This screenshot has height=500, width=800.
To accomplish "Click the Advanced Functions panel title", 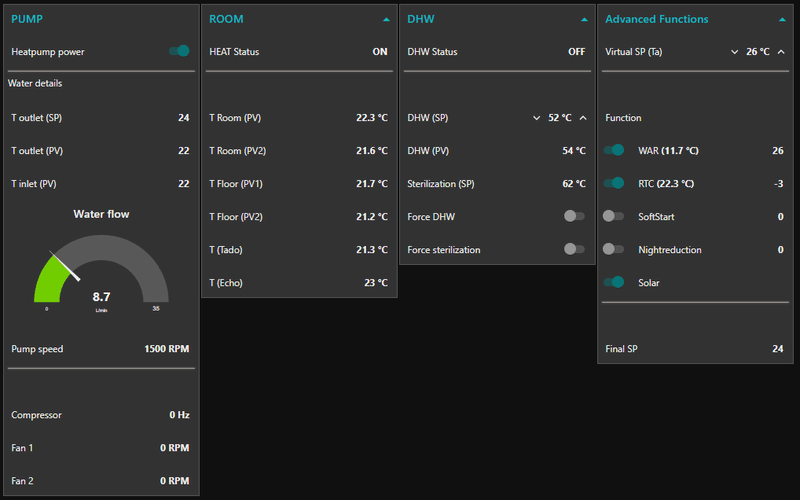I will point(657,19).
